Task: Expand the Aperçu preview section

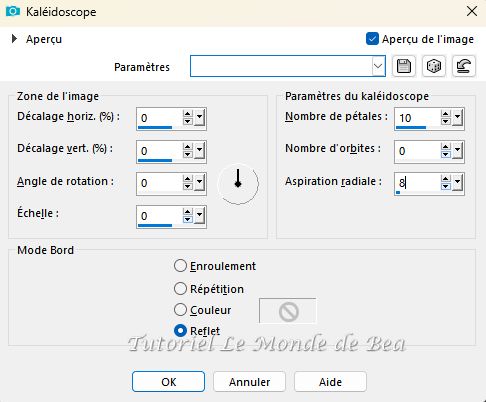Action: [14, 39]
